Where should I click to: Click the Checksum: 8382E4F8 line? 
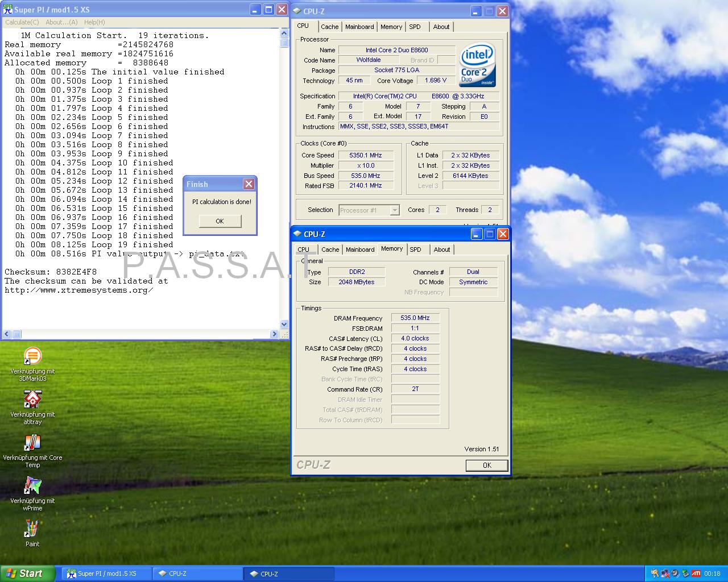(x=51, y=272)
